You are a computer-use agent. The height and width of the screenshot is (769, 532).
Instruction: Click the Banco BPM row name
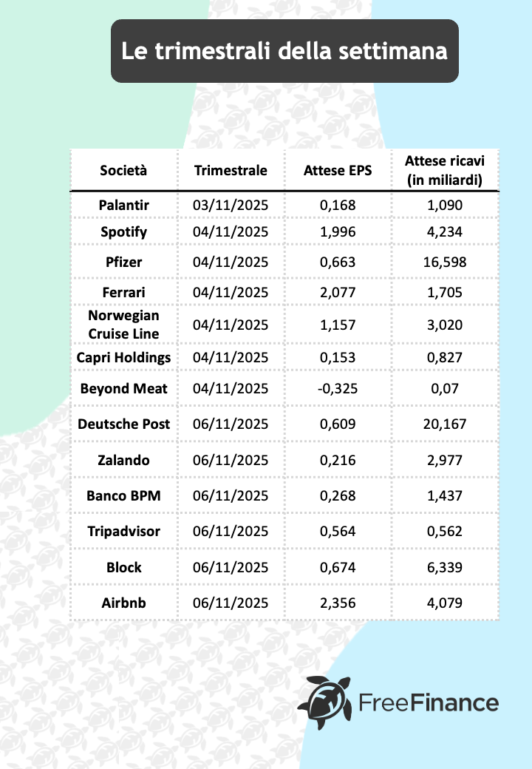pos(123,496)
